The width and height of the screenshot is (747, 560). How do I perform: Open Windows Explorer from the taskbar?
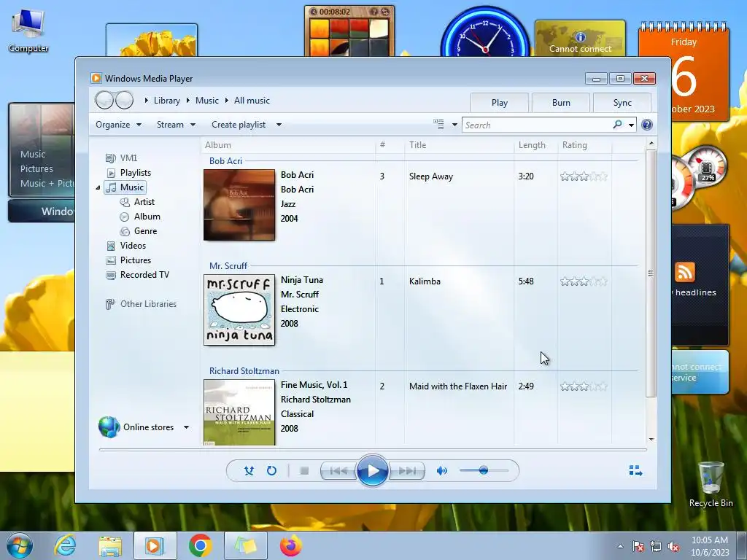tap(110, 545)
